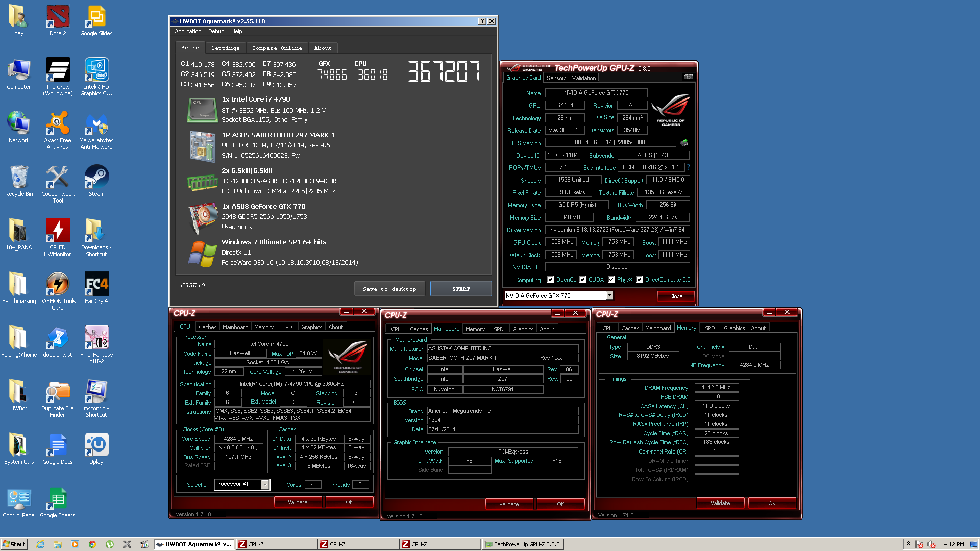The height and width of the screenshot is (551, 980).
Task: Open SPD tab in middle CPU-Z window
Action: (499, 329)
